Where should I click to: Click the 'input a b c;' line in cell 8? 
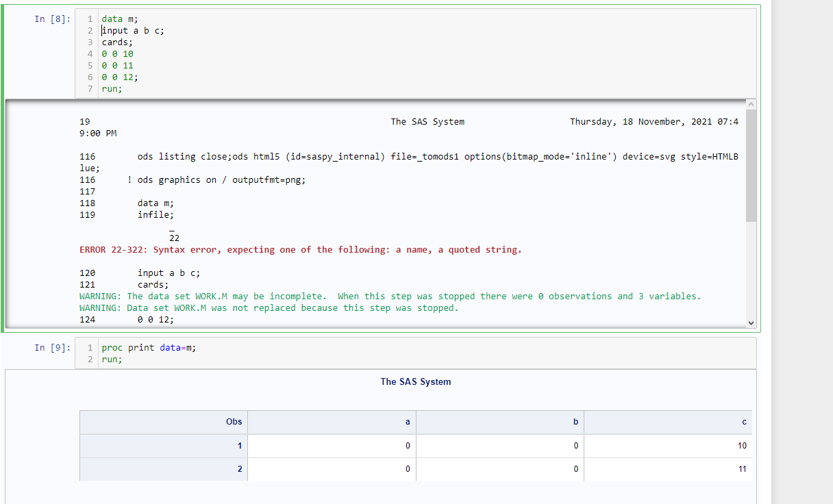pyautogui.click(x=132, y=30)
